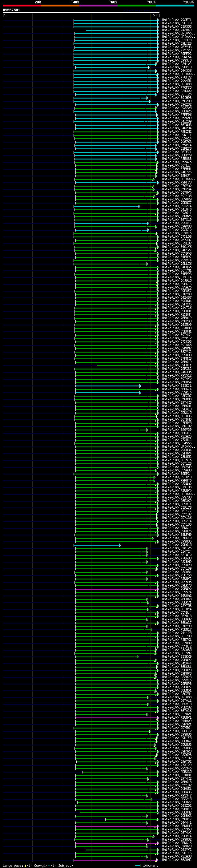197x868 pixels.
Task: Click label UniRef100_A9PHT6
Action: 176,481
